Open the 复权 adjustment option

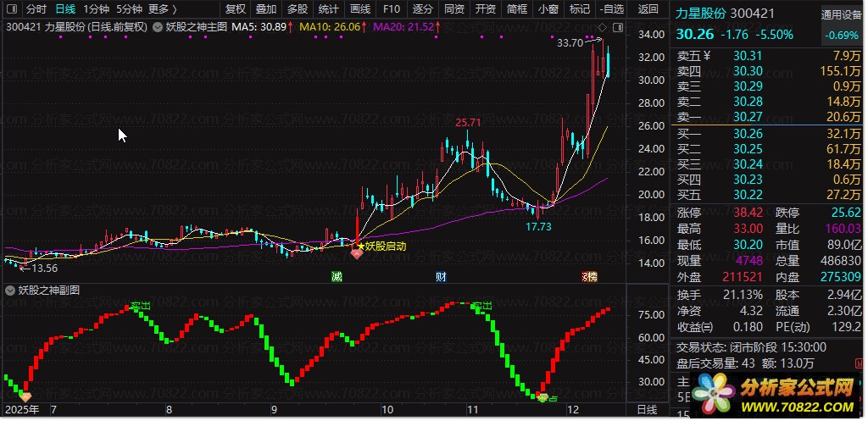236,8
